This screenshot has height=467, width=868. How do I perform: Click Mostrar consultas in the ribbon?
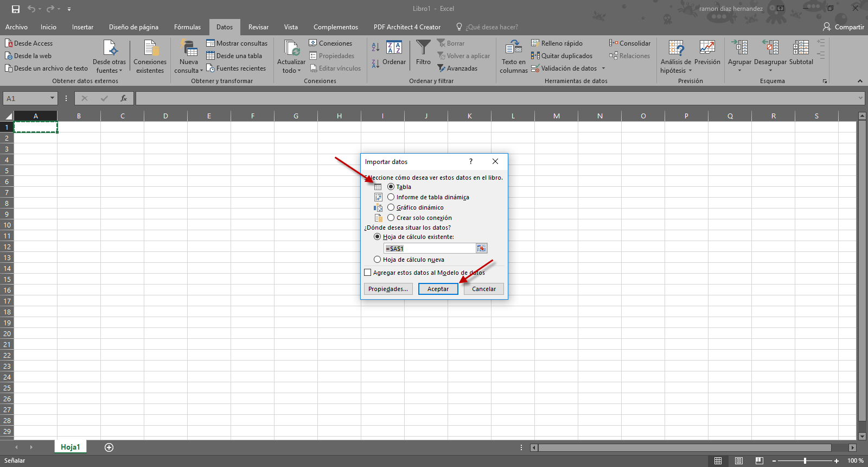237,43
